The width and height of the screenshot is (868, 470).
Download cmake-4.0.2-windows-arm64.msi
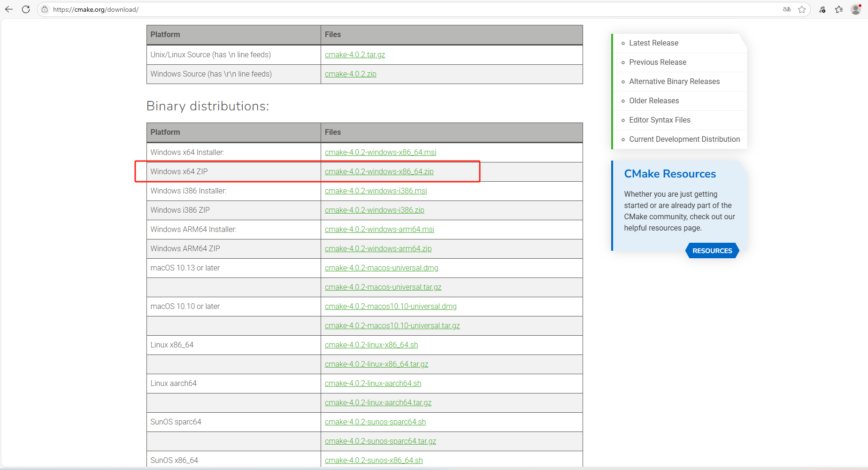[379, 229]
